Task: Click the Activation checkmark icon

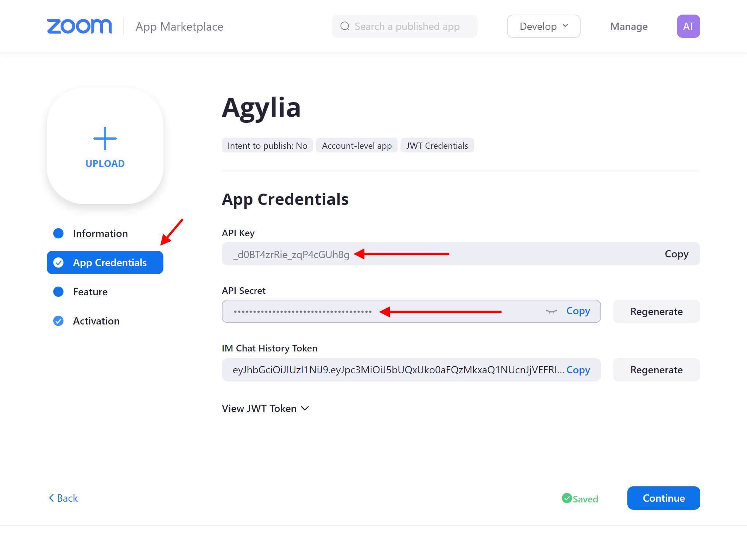Action: point(58,321)
